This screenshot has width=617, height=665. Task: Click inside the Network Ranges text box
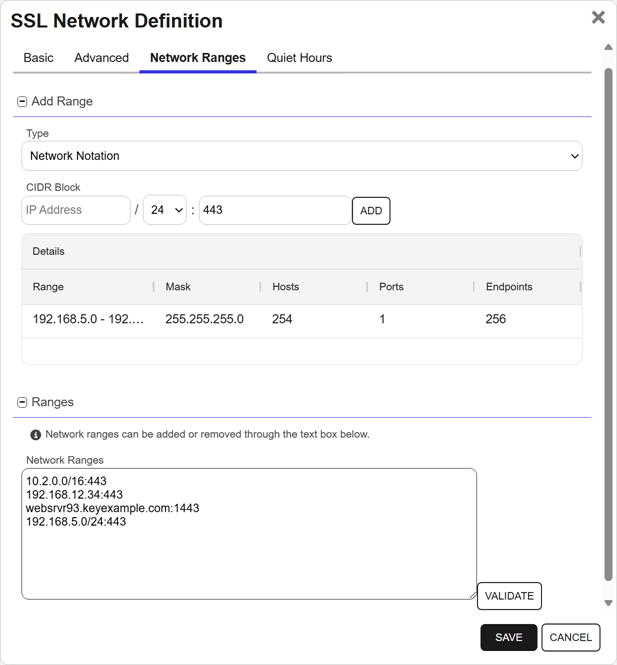click(249, 534)
